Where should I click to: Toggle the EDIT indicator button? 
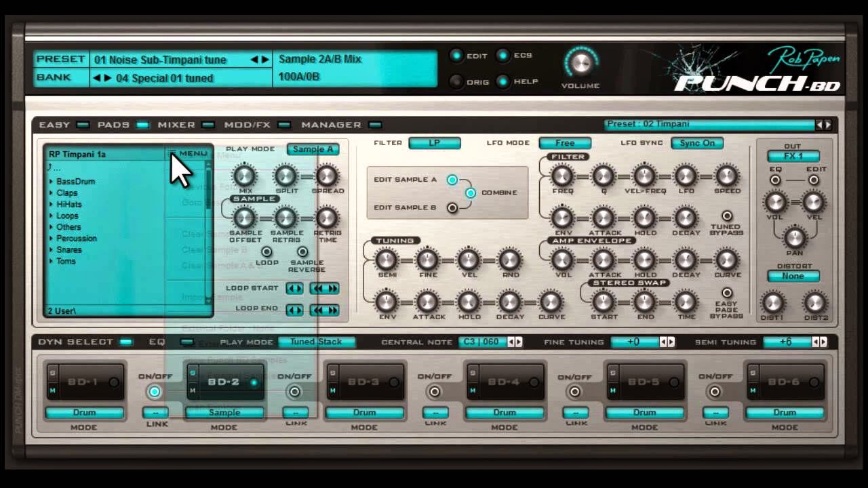click(x=457, y=56)
